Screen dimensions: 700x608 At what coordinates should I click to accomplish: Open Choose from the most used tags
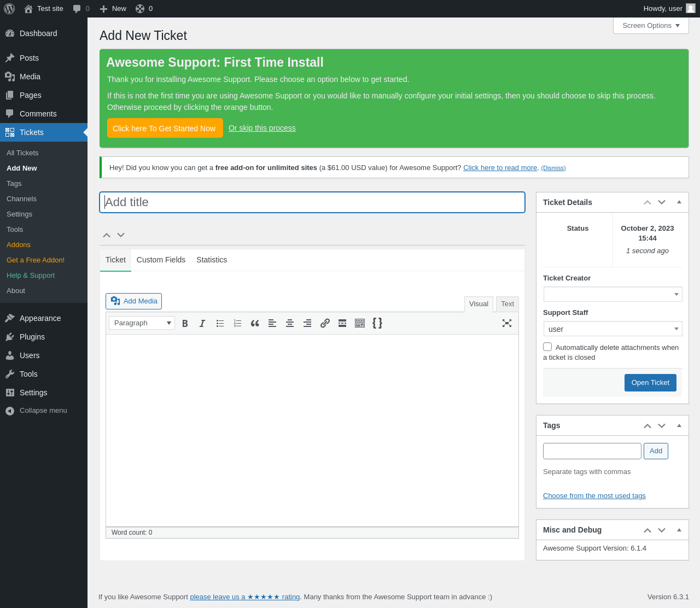[594, 496]
